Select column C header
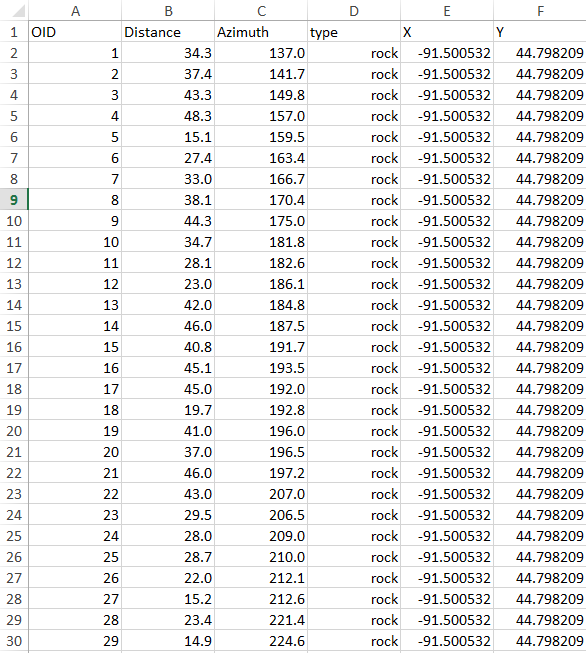586x653 pixels. 261,11
